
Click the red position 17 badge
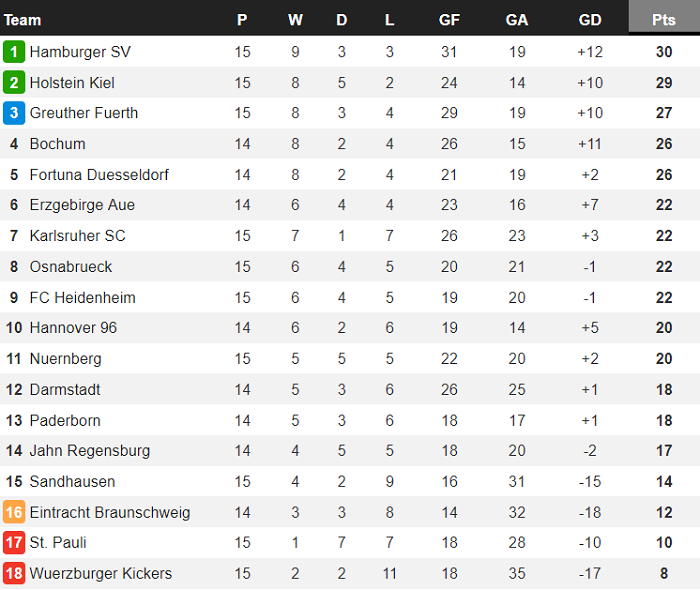pos(14,543)
